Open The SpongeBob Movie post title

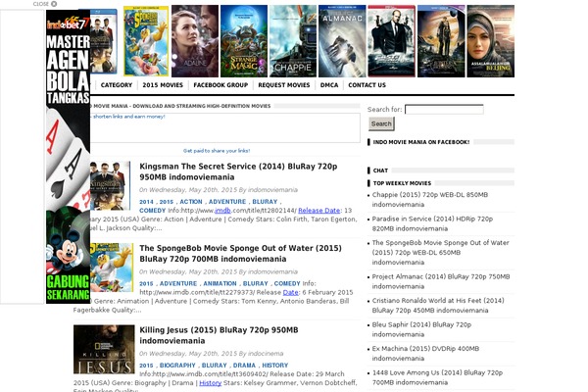[x=240, y=254]
